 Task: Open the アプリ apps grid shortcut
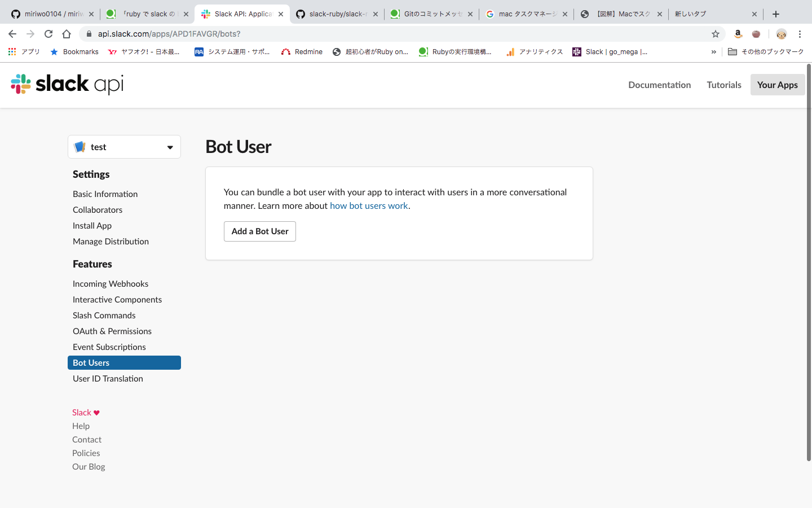24,52
